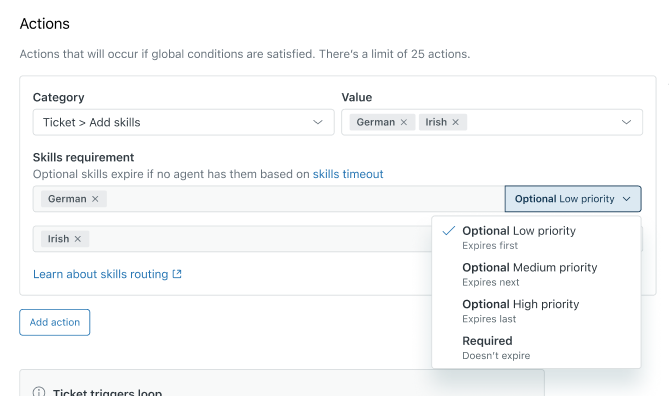Remove Irish from Skills requirement row
Viewport: 669px width, 396px height.
pos(78,239)
